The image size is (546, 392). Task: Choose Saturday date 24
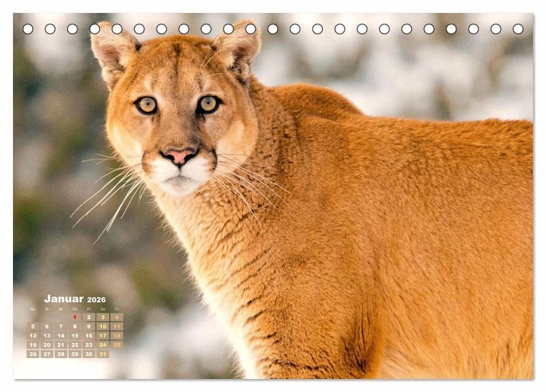coord(103,345)
